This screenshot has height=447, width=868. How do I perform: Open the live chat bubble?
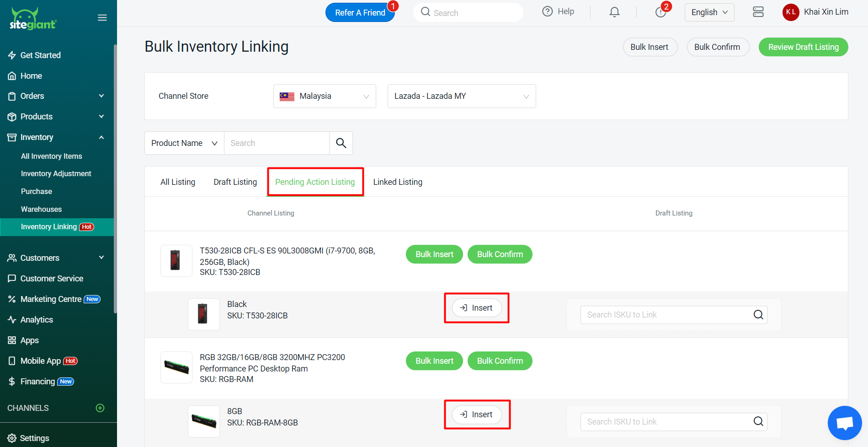[x=844, y=423]
